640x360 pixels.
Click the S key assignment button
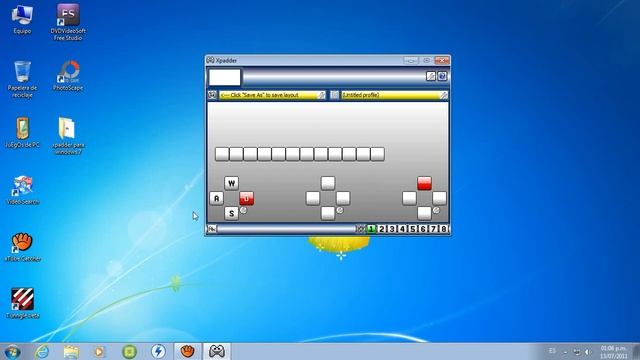click(231, 213)
